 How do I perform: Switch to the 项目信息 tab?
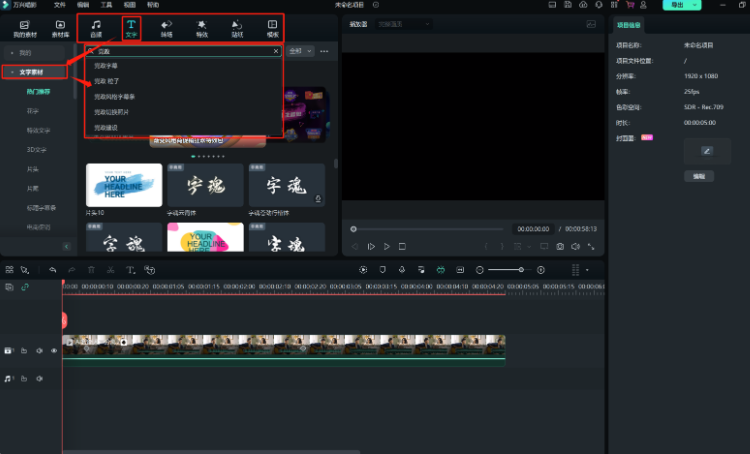629,24
